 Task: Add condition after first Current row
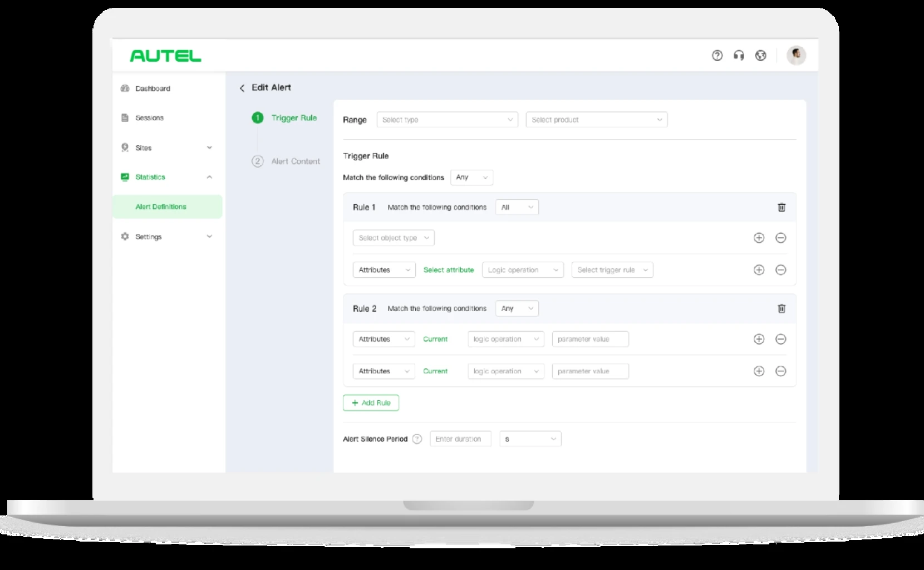coord(759,339)
